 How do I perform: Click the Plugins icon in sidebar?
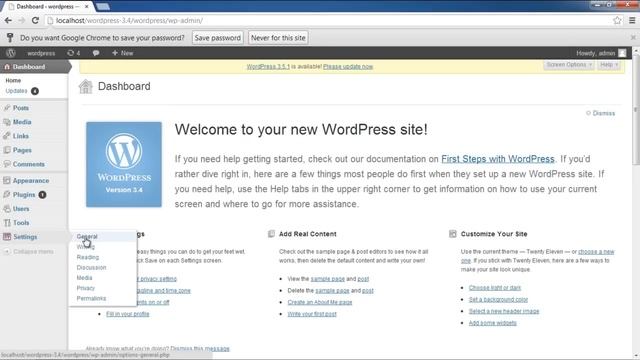pos(7,195)
